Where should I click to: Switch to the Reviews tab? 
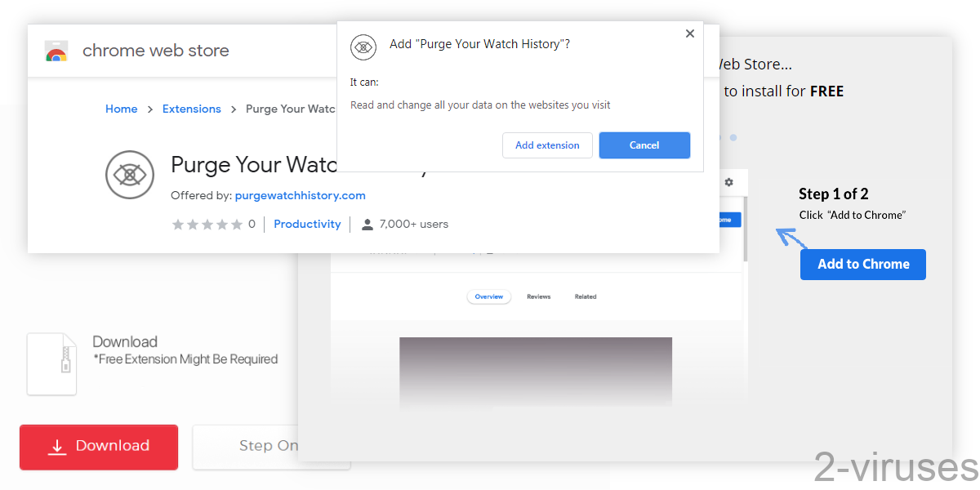(x=538, y=296)
